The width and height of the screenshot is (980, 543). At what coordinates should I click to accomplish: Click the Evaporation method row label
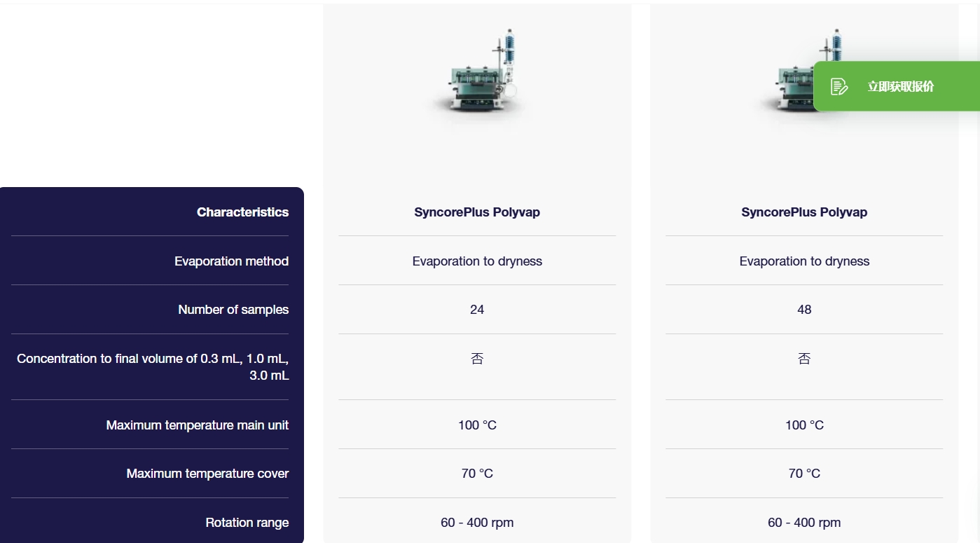pos(231,261)
